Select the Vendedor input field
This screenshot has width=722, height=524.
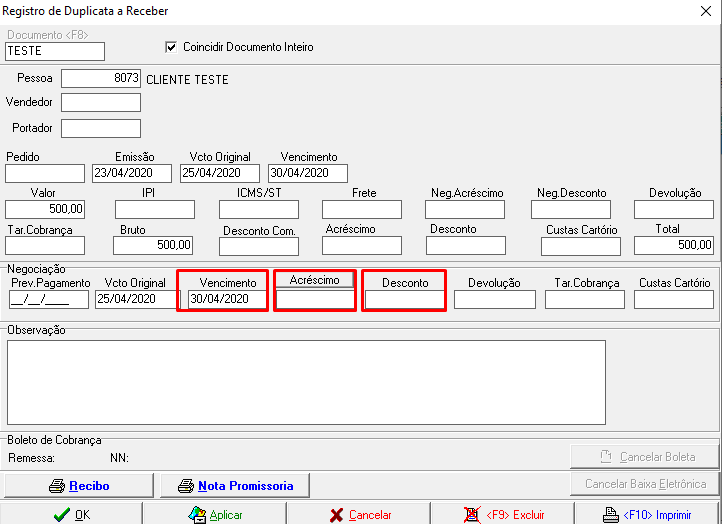point(101,102)
